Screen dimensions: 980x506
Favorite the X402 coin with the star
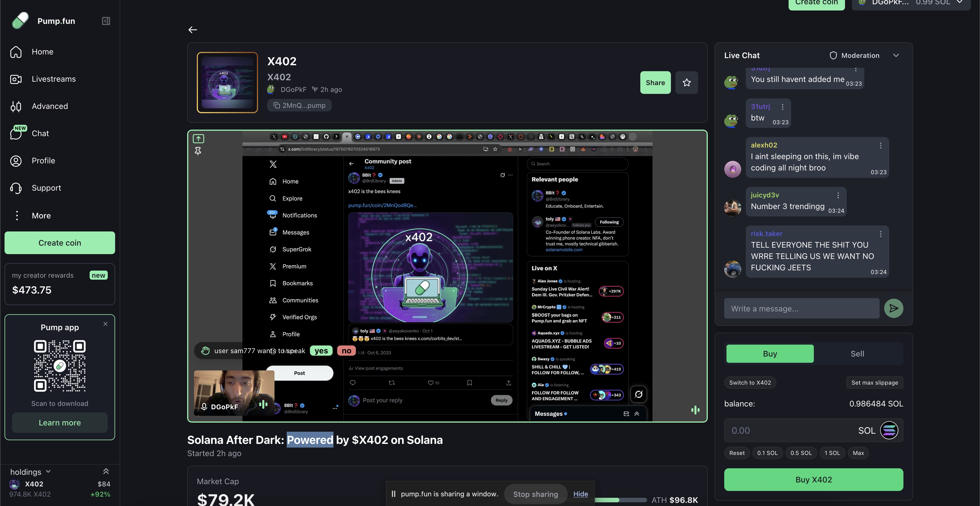(x=687, y=82)
